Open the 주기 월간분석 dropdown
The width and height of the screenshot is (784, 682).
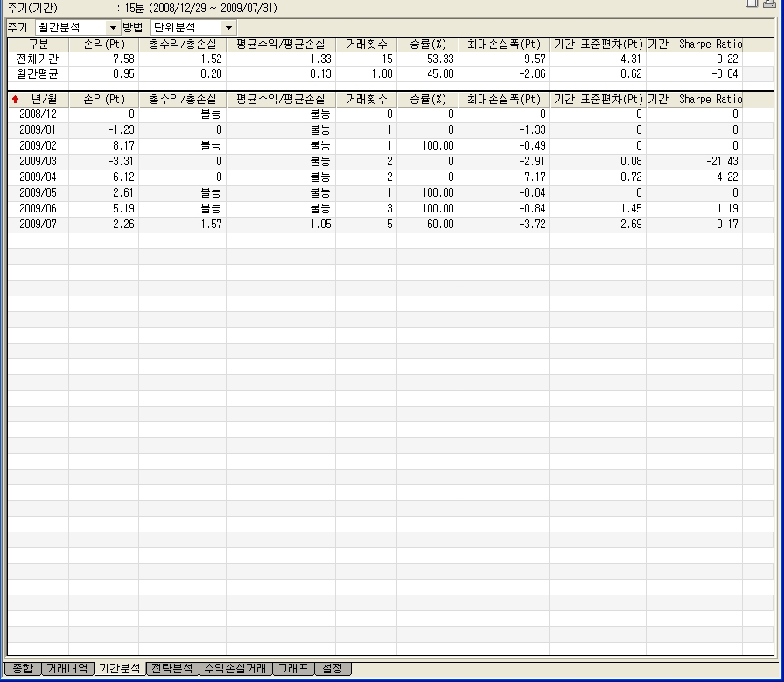[x=112, y=28]
